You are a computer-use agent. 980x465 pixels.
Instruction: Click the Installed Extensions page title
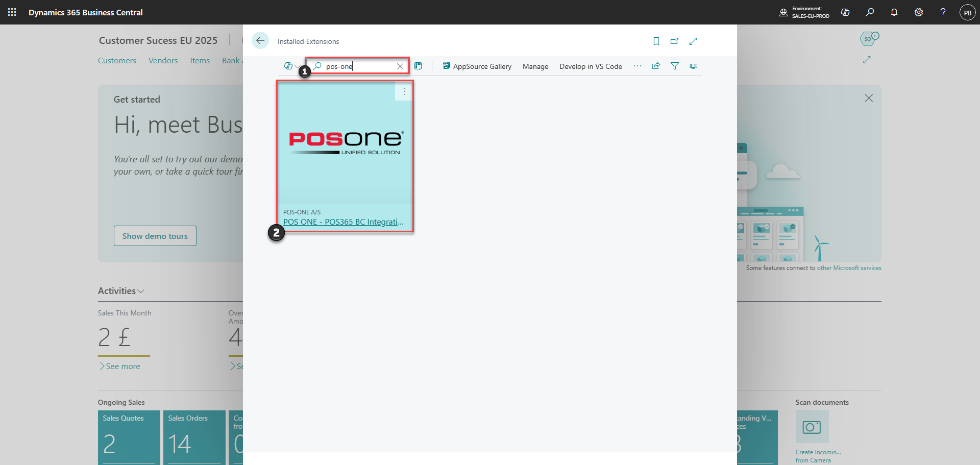coord(308,41)
